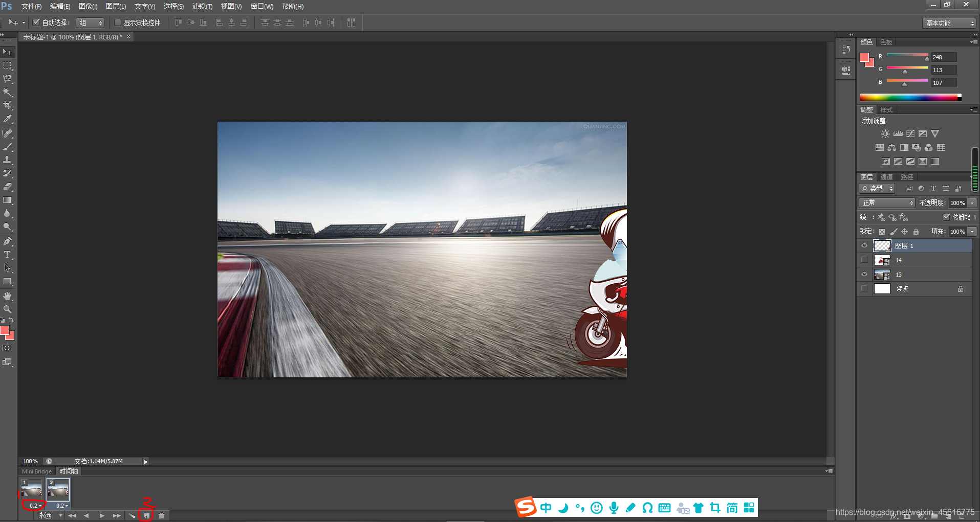Hide layer 13 visibility eye
This screenshot has height=522, width=980.
pyautogui.click(x=864, y=275)
